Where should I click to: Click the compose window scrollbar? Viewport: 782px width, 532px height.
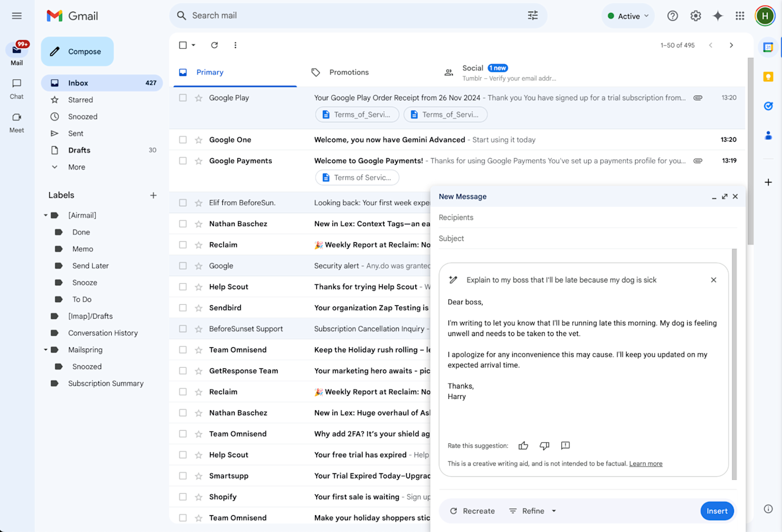pyautogui.click(x=734, y=364)
